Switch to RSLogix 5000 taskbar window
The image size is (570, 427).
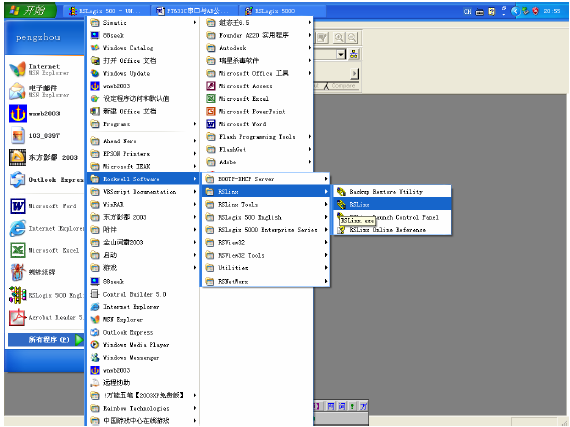282,11
